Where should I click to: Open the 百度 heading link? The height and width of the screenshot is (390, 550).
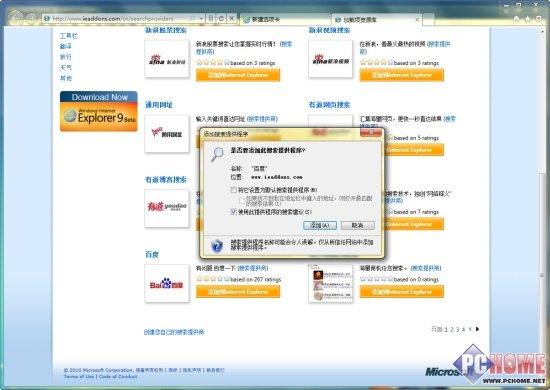pos(152,254)
